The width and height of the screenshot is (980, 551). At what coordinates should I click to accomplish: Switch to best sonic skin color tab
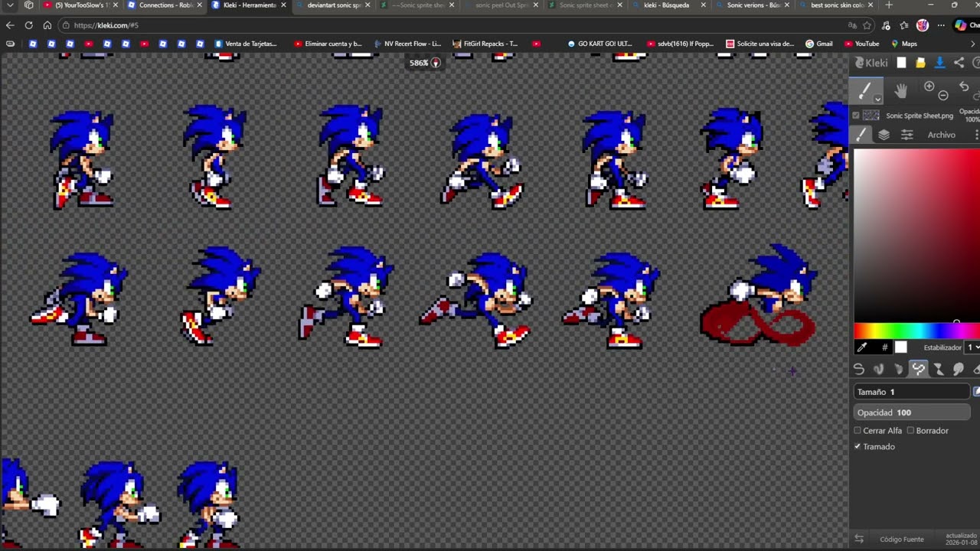(x=836, y=5)
